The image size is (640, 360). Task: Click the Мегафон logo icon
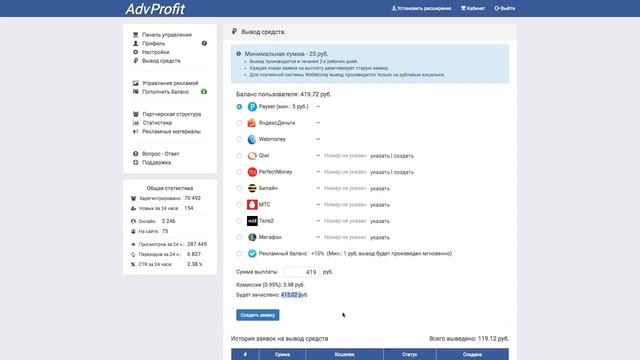pyautogui.click(x=252, y=237)
